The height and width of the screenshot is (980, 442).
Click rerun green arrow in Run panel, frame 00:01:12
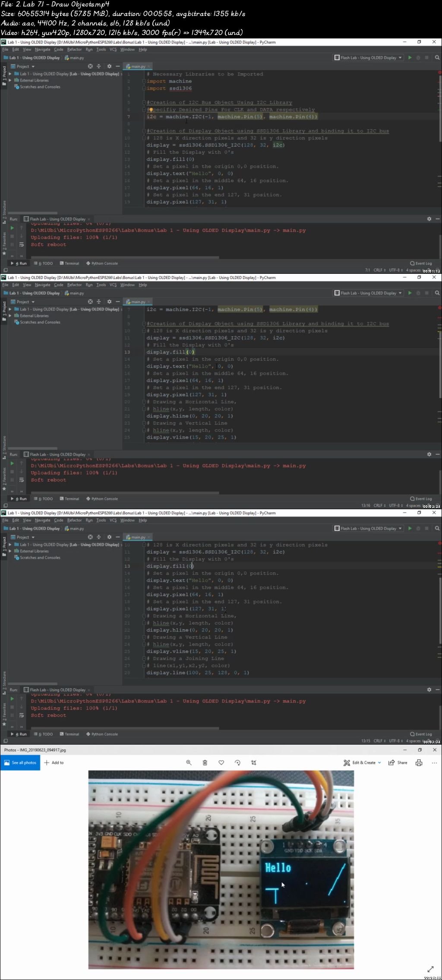13,228
